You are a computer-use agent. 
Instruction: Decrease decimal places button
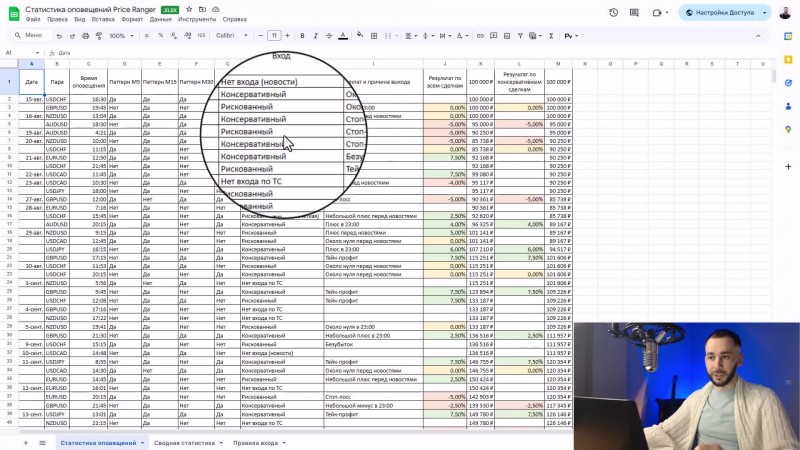(174, 36)
